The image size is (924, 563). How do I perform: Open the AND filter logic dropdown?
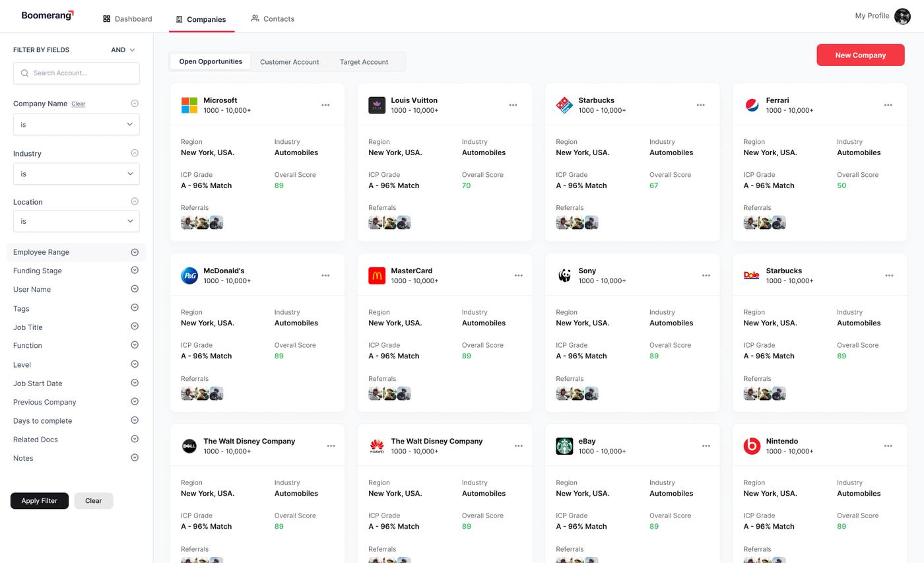[123, 50]
